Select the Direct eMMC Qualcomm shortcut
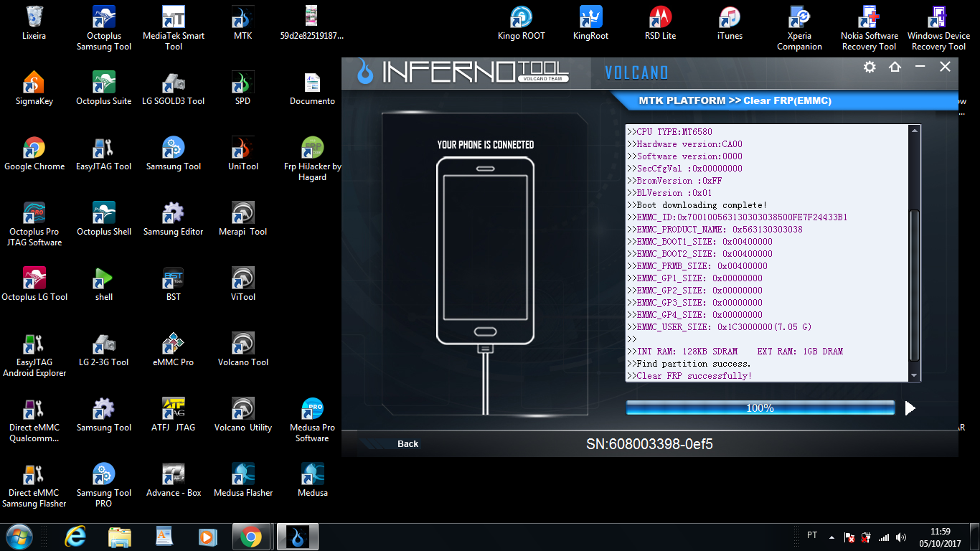 (x=34, y=420)
